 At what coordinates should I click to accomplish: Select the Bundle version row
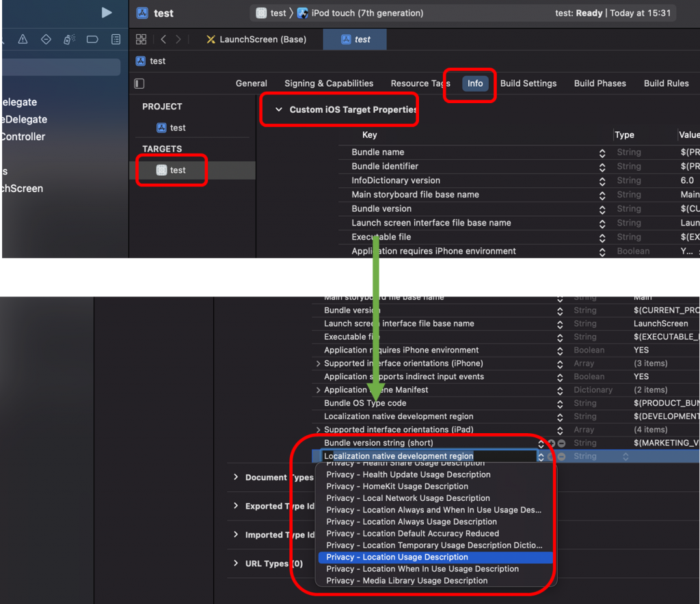click(520, 209)
